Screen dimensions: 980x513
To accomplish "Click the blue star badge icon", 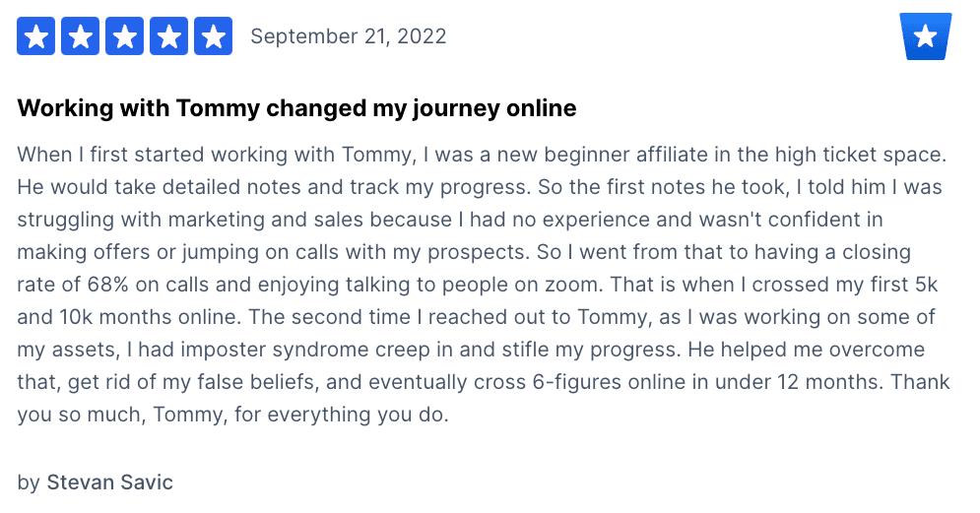I will tap(926, 36).
